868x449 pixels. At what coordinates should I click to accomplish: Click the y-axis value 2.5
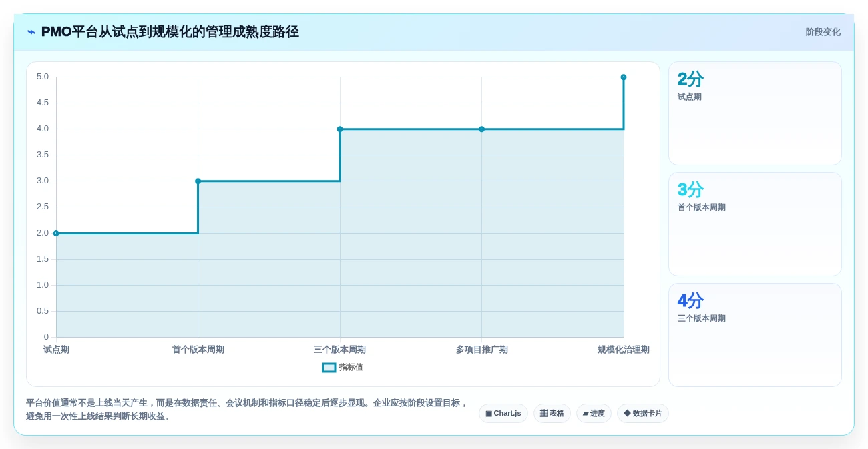43,207
